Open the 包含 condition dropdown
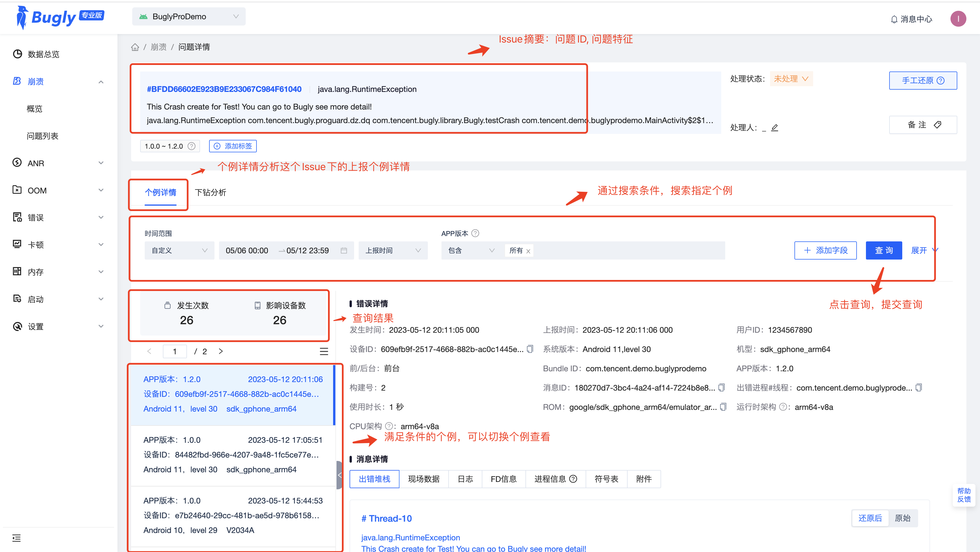The image size is (980, 552). pos(471,250)
